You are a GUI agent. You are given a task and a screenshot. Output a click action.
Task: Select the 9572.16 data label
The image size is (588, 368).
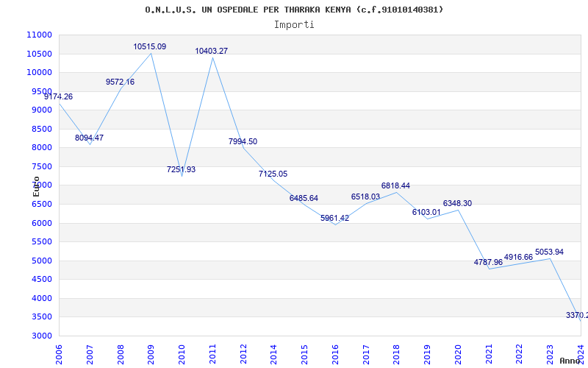pyautogui.click(x=120, y=82)
